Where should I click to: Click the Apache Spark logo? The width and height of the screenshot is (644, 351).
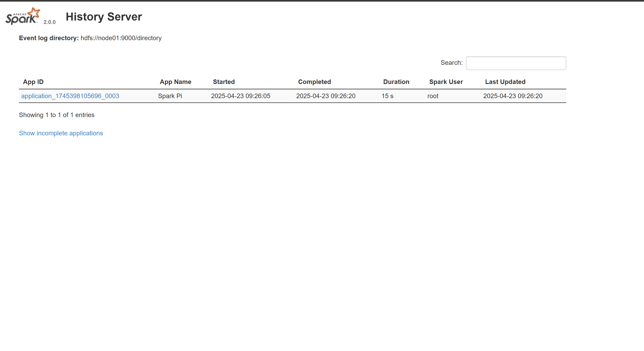tap(23, 16)
